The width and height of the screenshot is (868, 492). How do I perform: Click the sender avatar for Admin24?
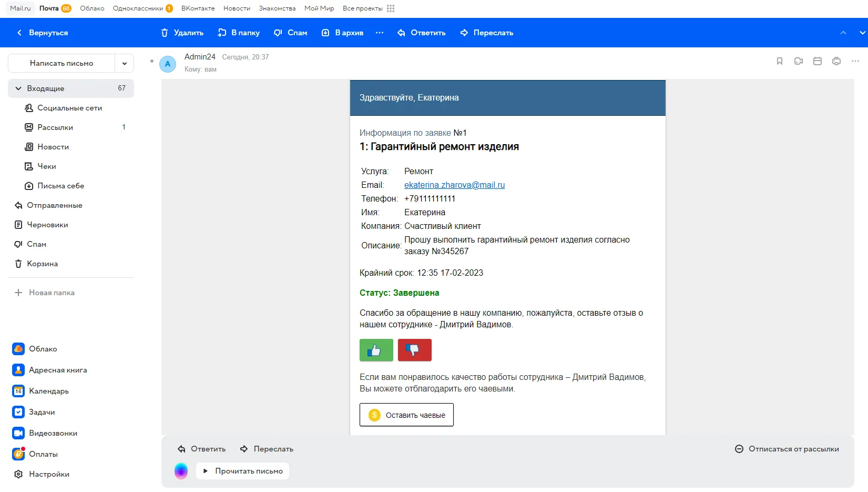[x=168, y=64]
